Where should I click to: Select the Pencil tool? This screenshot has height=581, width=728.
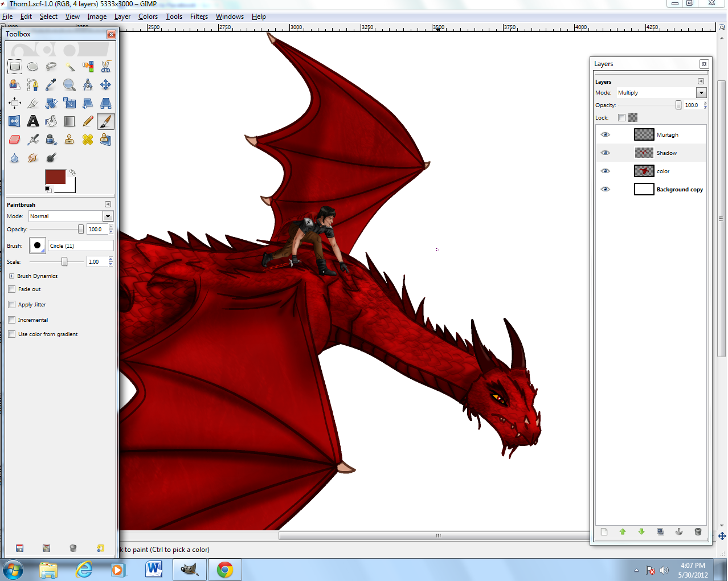(88, 121)
